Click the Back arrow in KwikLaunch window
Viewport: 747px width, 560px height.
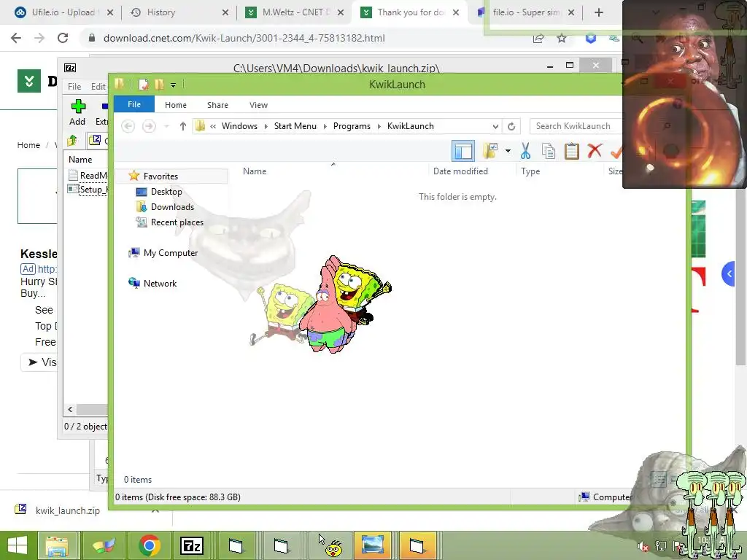tap(128, 126)
